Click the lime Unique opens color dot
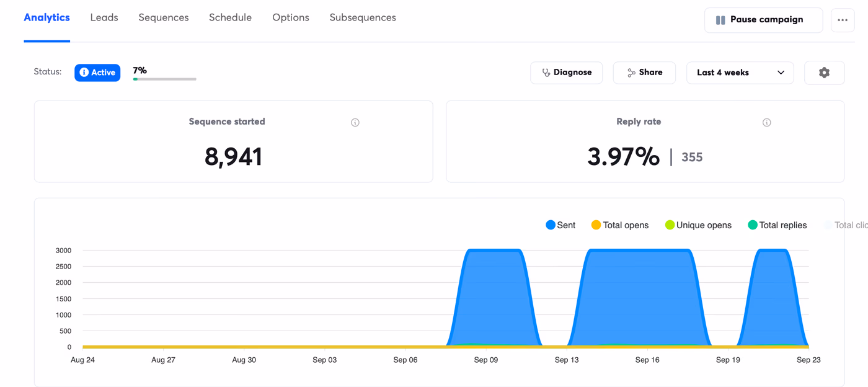 pyautogui.click(x=670, y=225)
